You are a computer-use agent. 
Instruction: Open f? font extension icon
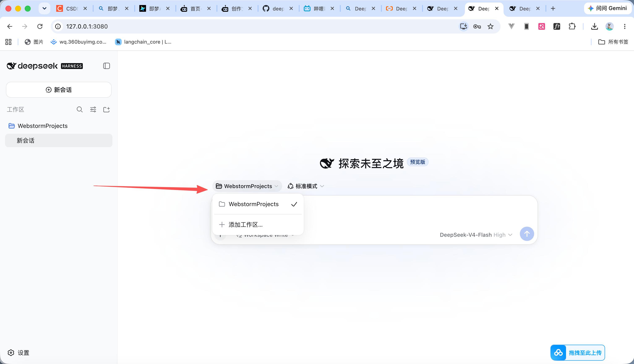557,26
